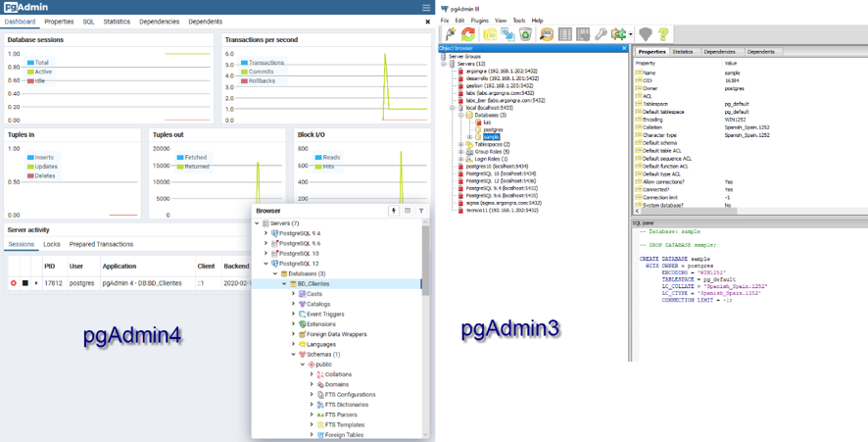Open the Plugins menu in pgAdmin III
The image size is (868, 442).
[x=479, y=20]
